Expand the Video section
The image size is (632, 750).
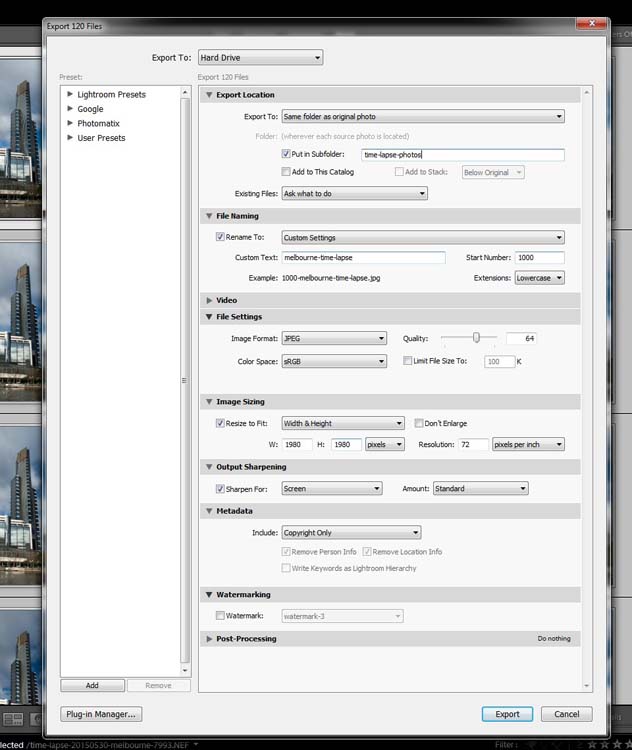[x=209, y=300]
